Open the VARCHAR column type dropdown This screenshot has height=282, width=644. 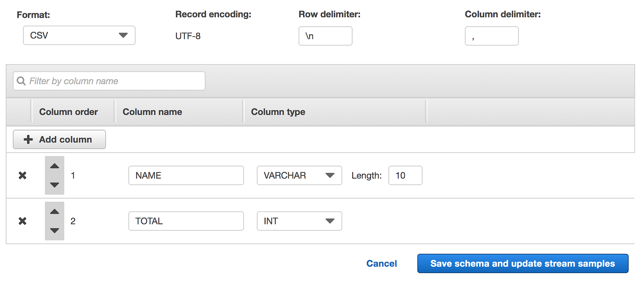tap(299, 175)
